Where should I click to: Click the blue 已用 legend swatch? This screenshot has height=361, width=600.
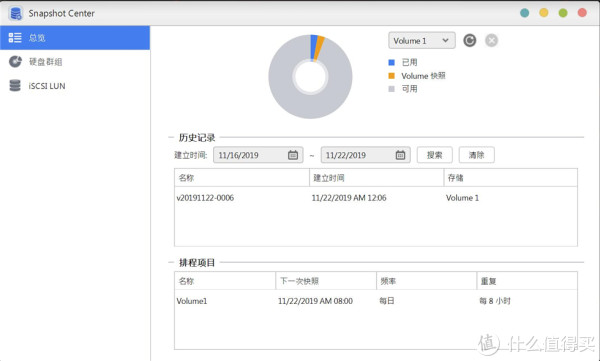pos(391,62)
